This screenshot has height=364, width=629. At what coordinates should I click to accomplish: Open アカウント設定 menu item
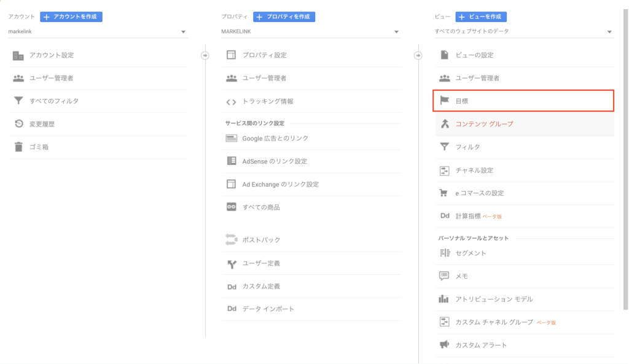coord(98,55)
